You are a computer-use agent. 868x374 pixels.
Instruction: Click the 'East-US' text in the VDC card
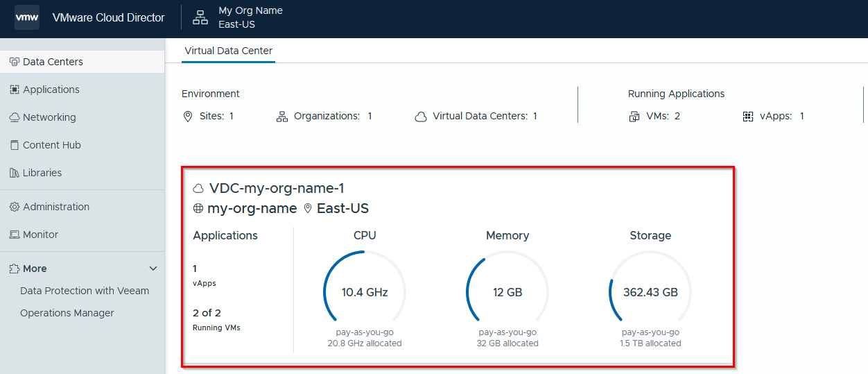[x=342, y=208]
